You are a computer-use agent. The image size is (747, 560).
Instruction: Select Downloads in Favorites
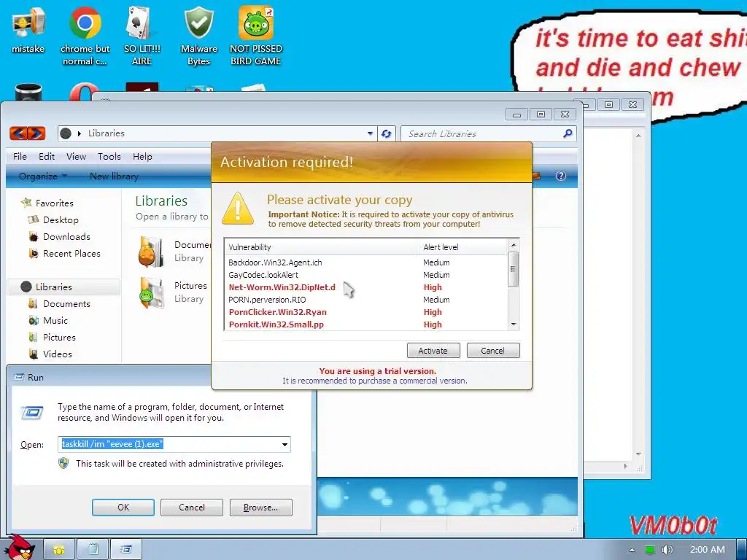coord(66,237)
